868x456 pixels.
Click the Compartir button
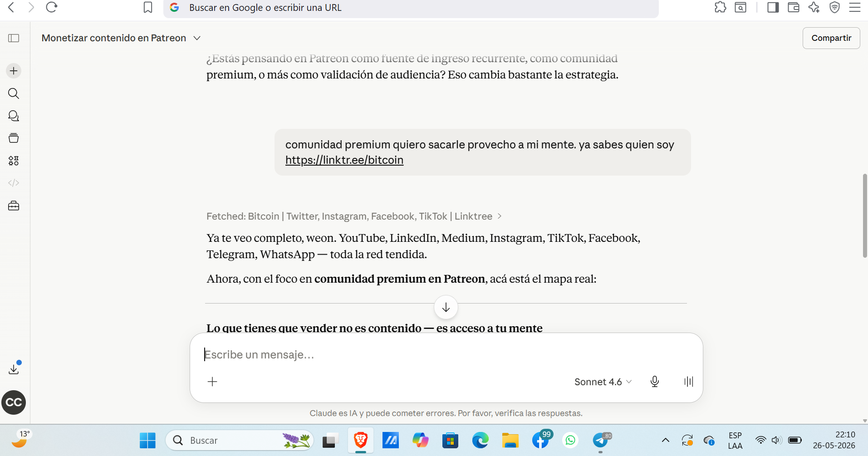[x=831, y=38]
